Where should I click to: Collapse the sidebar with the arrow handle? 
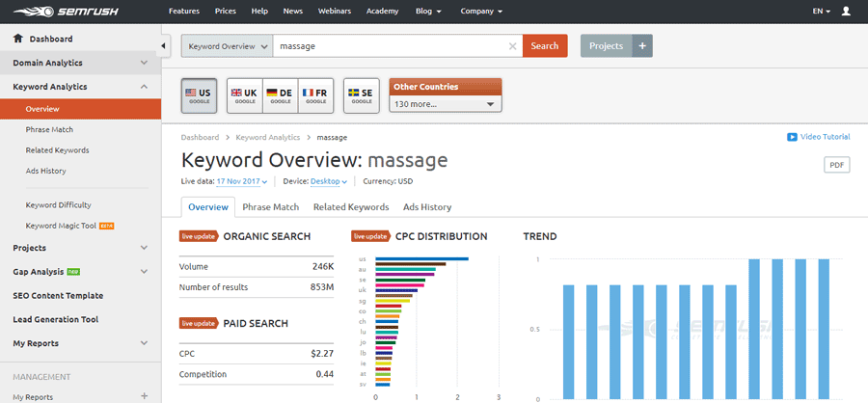163,46
